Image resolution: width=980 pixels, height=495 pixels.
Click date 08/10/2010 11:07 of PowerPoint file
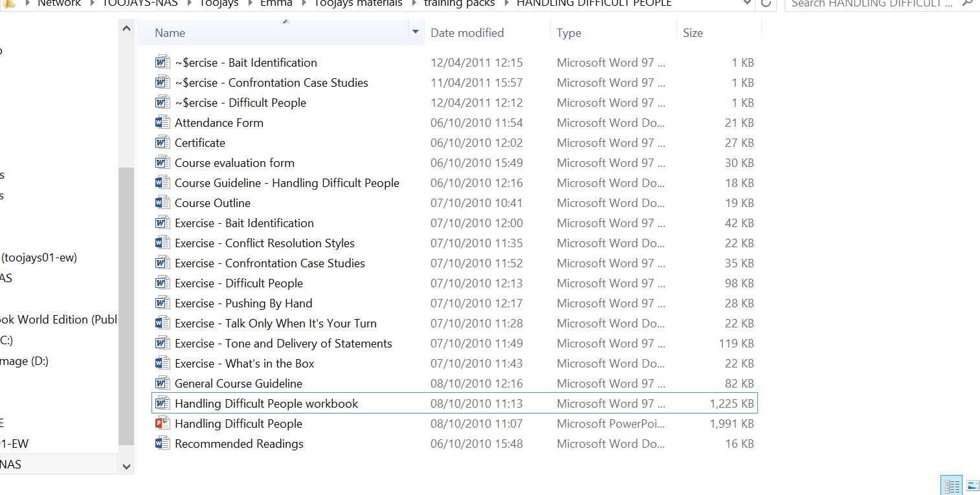pyautogui.click(x=476, y=423)
